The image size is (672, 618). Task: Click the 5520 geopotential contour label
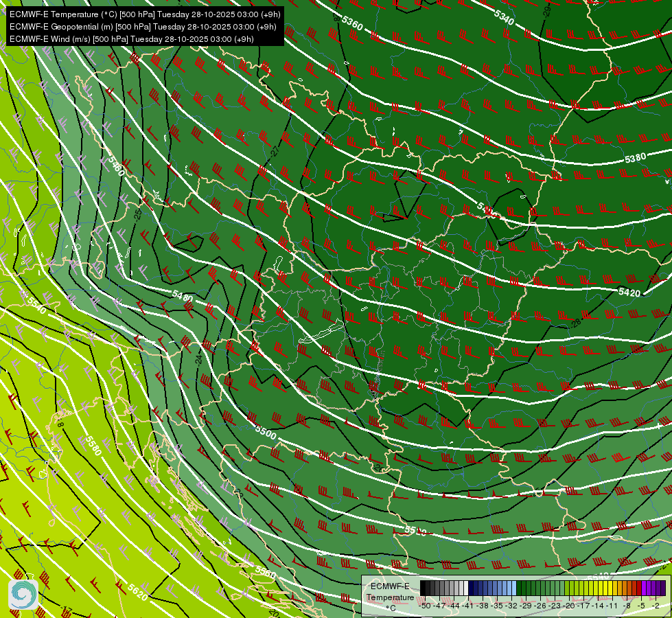415,531
